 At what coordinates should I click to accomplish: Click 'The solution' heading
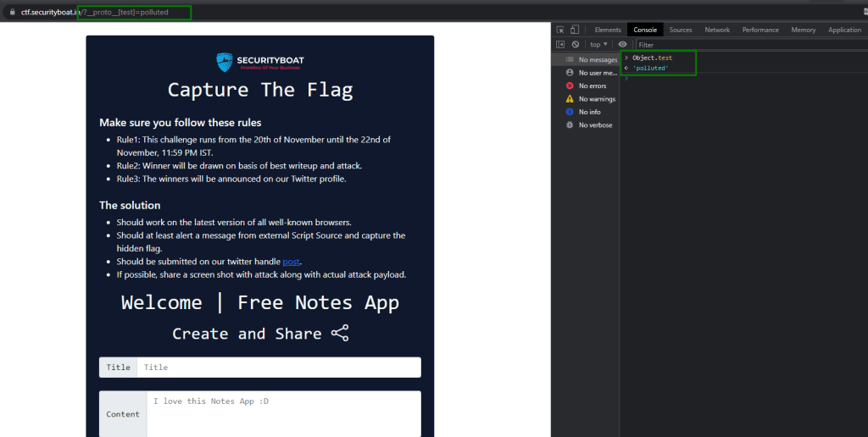(130, 206)
